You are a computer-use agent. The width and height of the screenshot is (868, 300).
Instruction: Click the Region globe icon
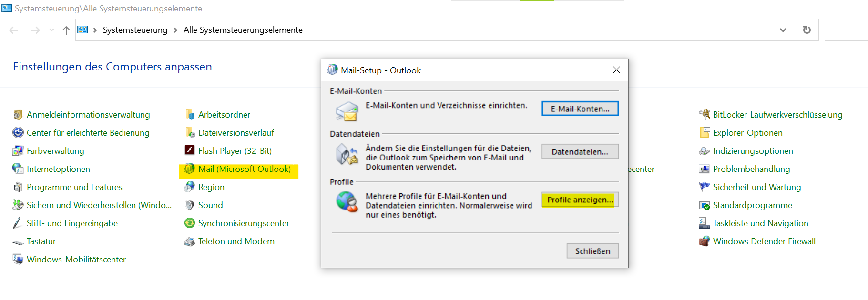pos(190,187)
